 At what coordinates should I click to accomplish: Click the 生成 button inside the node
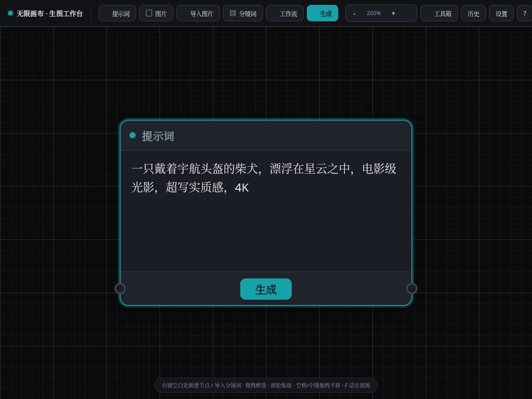(x=266, y=289)
